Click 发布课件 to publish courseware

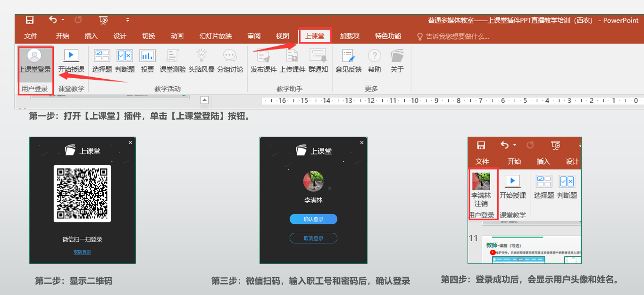[263, 61]
